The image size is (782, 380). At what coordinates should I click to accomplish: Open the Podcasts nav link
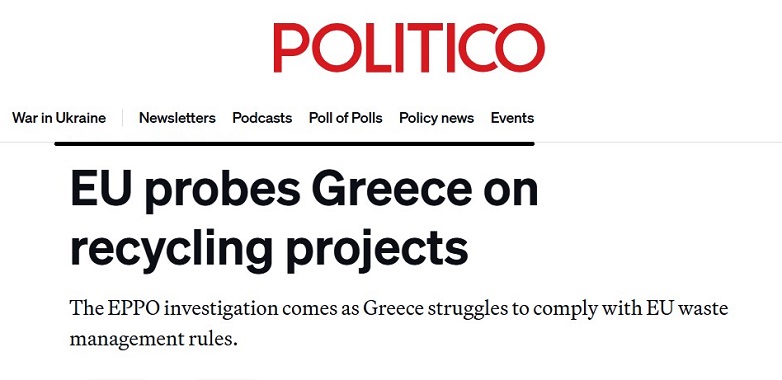(262, 118)
